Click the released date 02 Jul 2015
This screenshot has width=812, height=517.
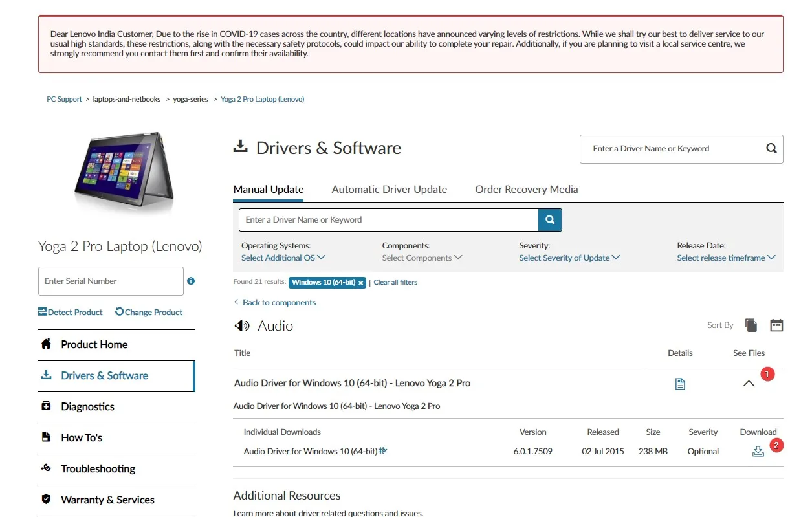603,451
